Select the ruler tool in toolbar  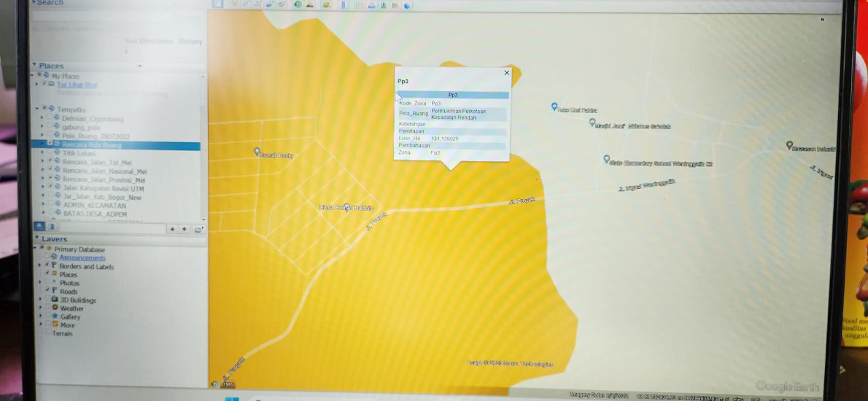pos(344,4)
